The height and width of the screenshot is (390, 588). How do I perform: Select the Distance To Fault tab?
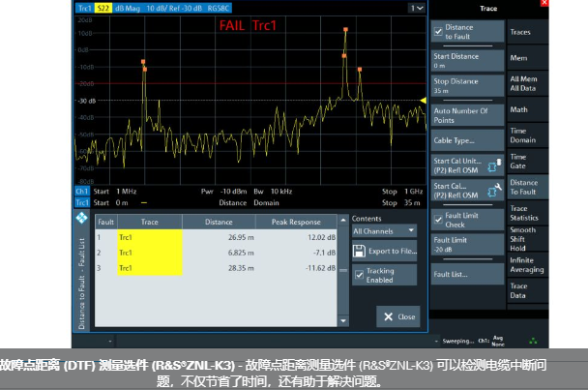pos(527,187)
